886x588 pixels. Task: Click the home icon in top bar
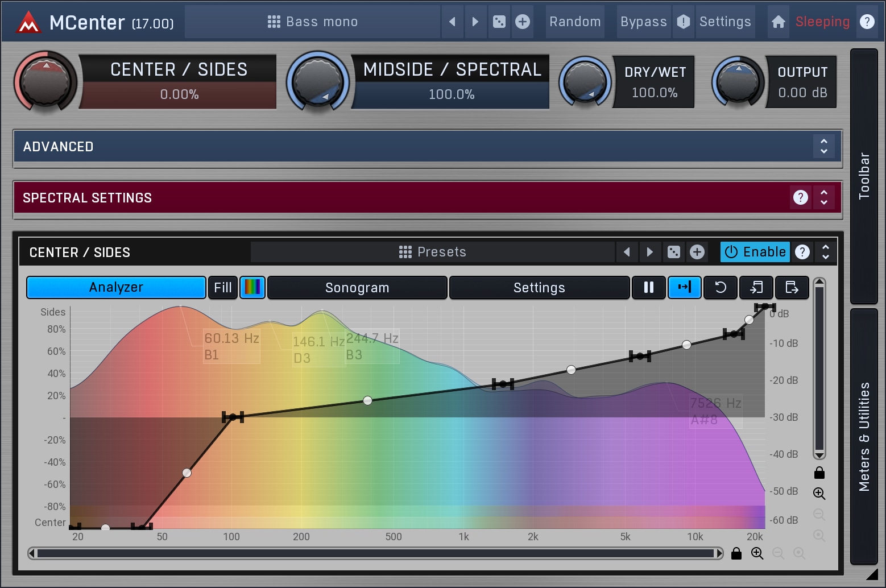[778, 22]
